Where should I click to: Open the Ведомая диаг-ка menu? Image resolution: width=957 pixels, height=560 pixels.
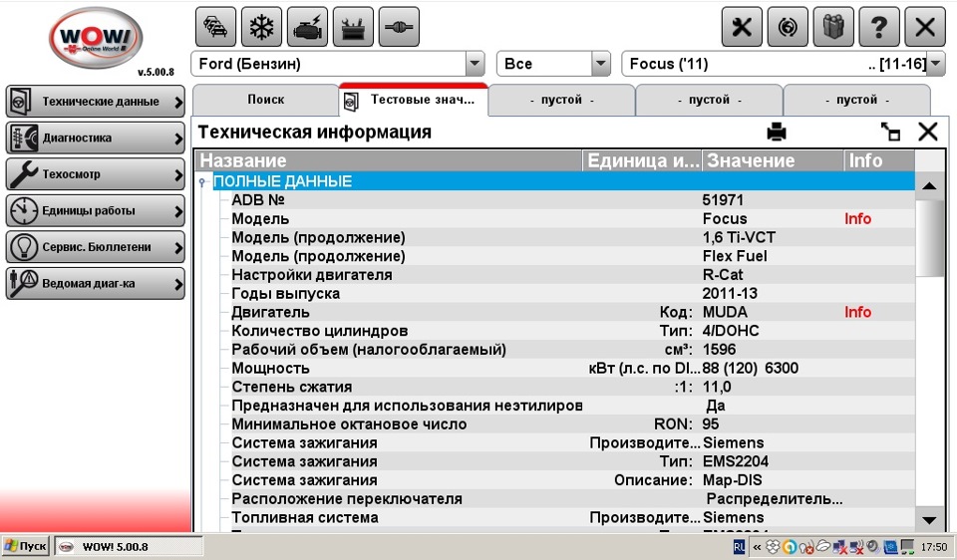(x=96, y=284)
